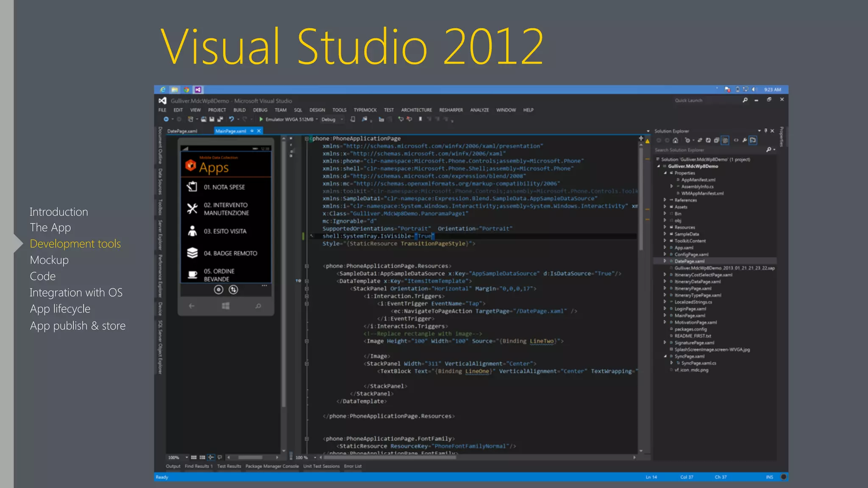Click the Visual Studio taskbar icon
868x488 pixels.
coord(198,89)
